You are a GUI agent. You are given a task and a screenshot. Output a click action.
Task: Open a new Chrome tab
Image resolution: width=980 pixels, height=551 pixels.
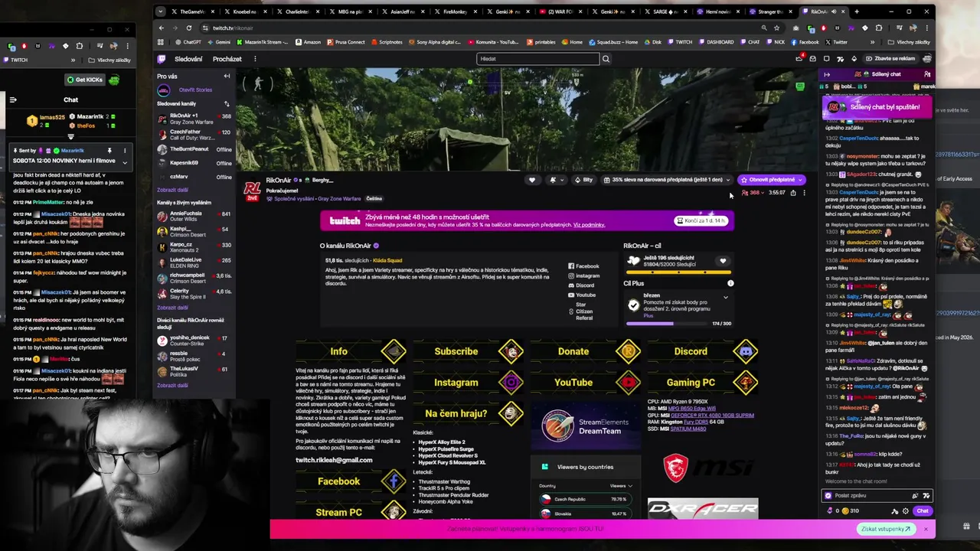pos(856,11)
